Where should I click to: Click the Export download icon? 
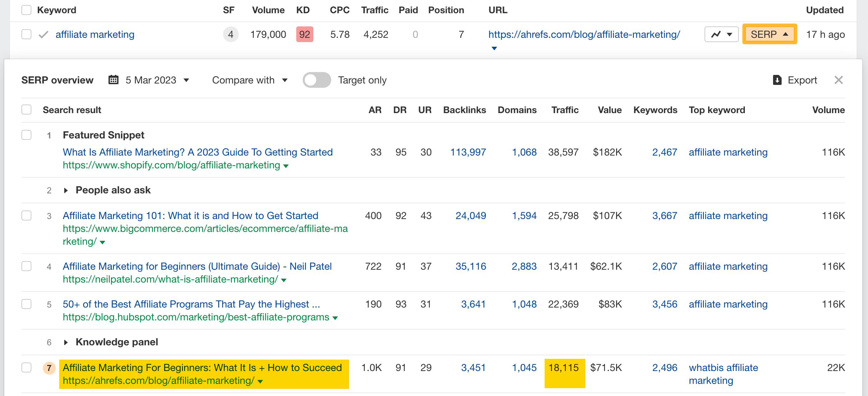[x=777, y=80]
